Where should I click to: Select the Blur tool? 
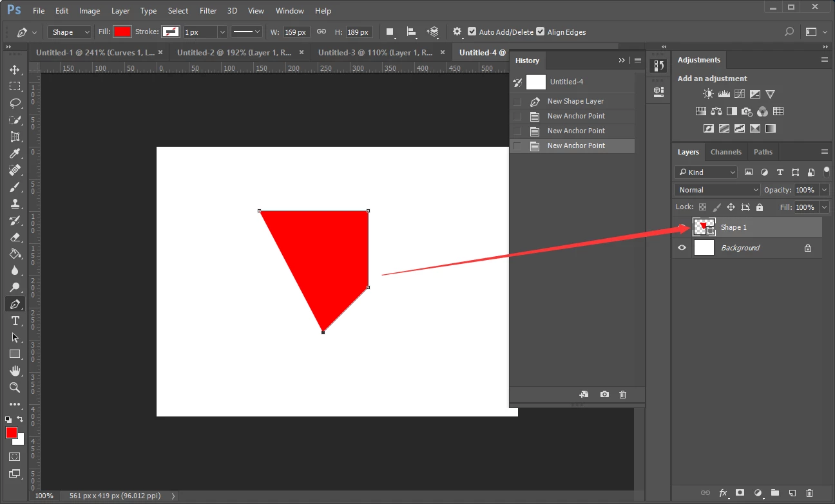15,270
